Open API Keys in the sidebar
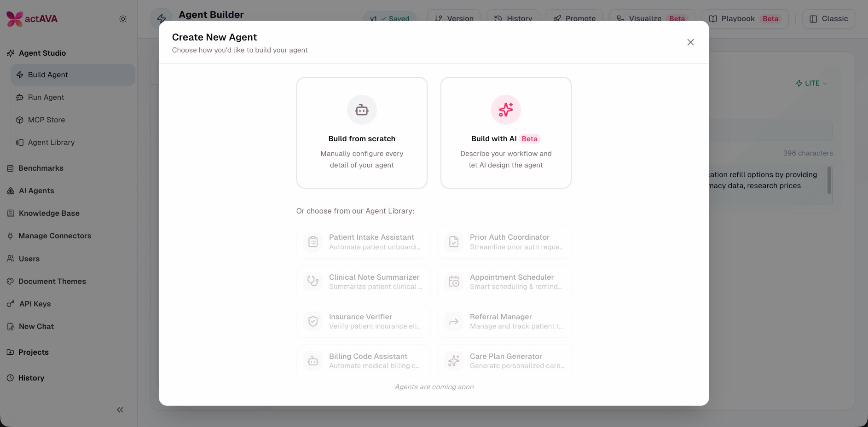The image size is (868, 427). (x=35, y=304)
